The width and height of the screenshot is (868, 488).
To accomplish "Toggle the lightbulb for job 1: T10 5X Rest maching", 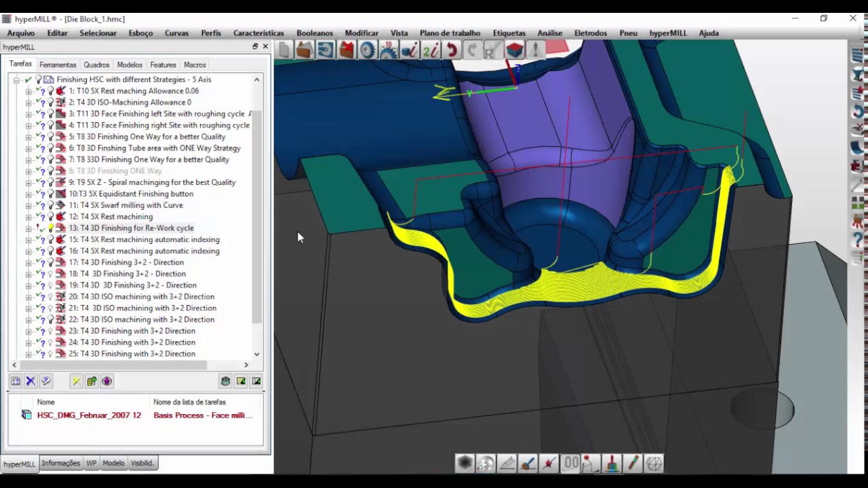I will click(x=50, y=91).
